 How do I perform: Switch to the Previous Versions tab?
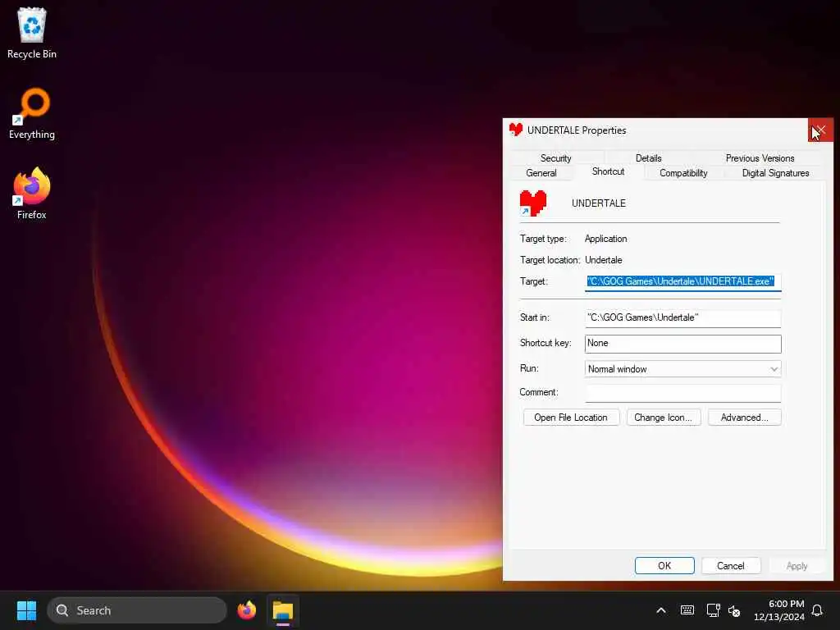point(760,158)
